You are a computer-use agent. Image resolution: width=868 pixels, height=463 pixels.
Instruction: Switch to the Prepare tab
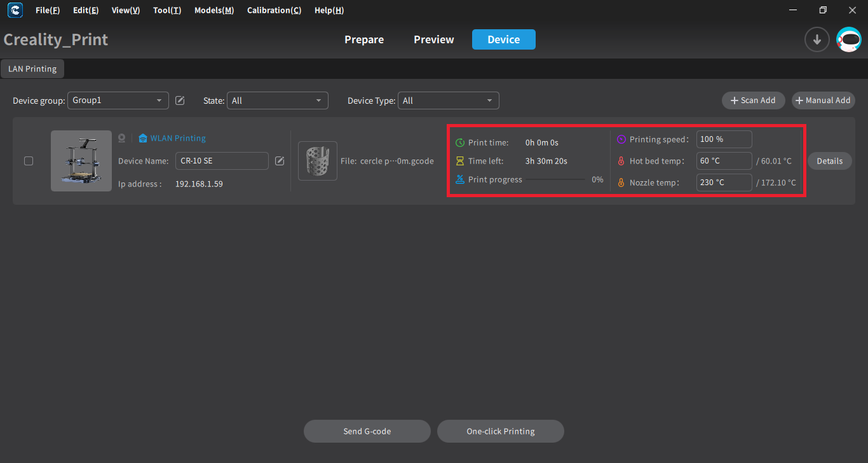pos(364,39)
